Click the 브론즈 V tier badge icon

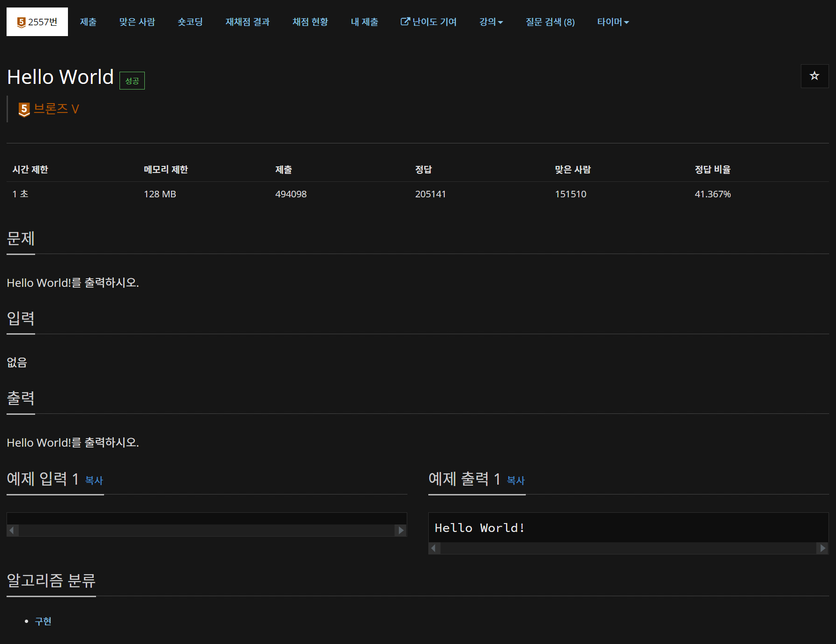tap(23, 108)
